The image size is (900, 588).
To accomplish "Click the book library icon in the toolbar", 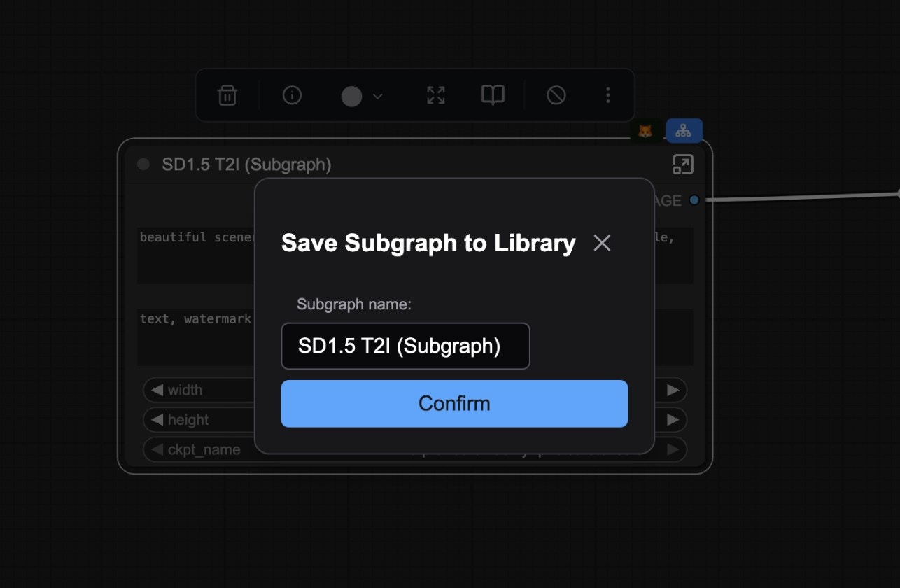I will click(x=492, y=95).
